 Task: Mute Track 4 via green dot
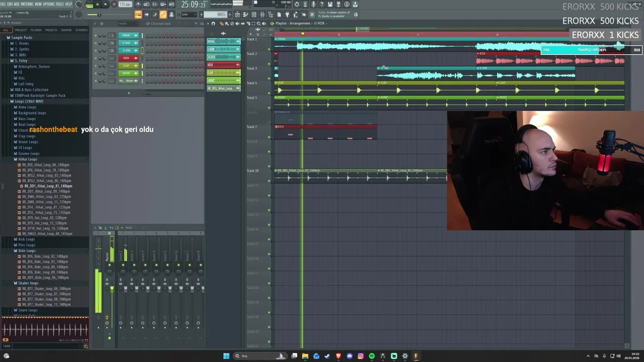click(x=269, y=93)
